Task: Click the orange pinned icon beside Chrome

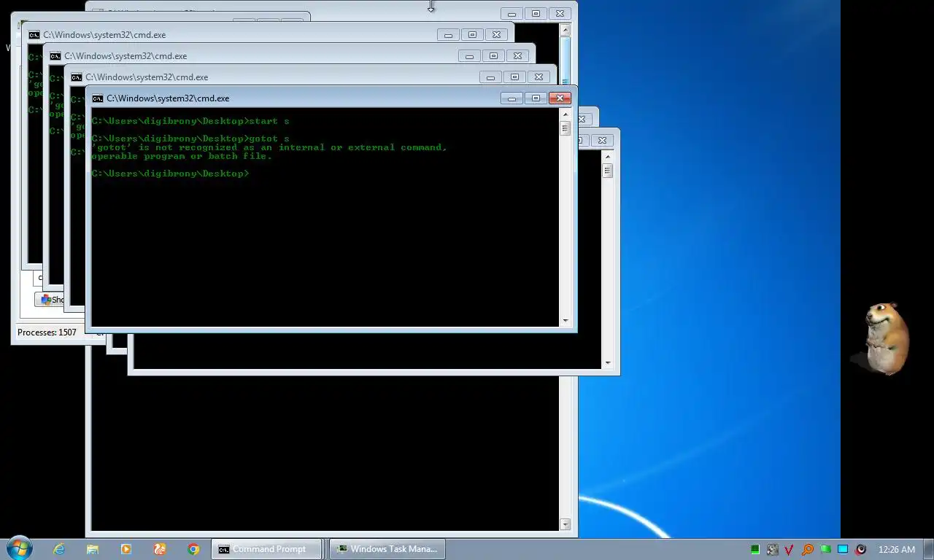Action: 160,549
